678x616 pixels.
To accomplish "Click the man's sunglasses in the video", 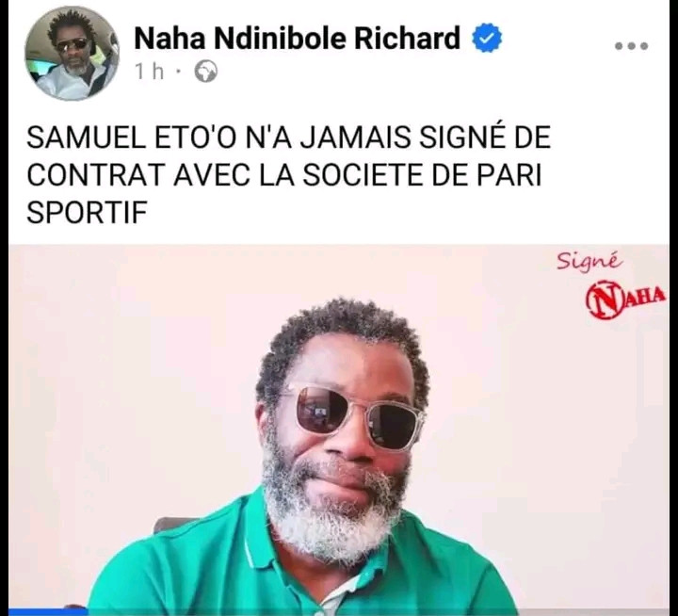I will pos(354,416).
